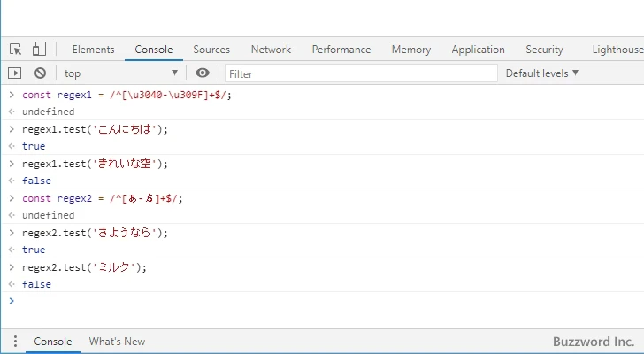644x354 pixels.
Task: Select the Lighthouse tab
Action: [x=617, y=50]
